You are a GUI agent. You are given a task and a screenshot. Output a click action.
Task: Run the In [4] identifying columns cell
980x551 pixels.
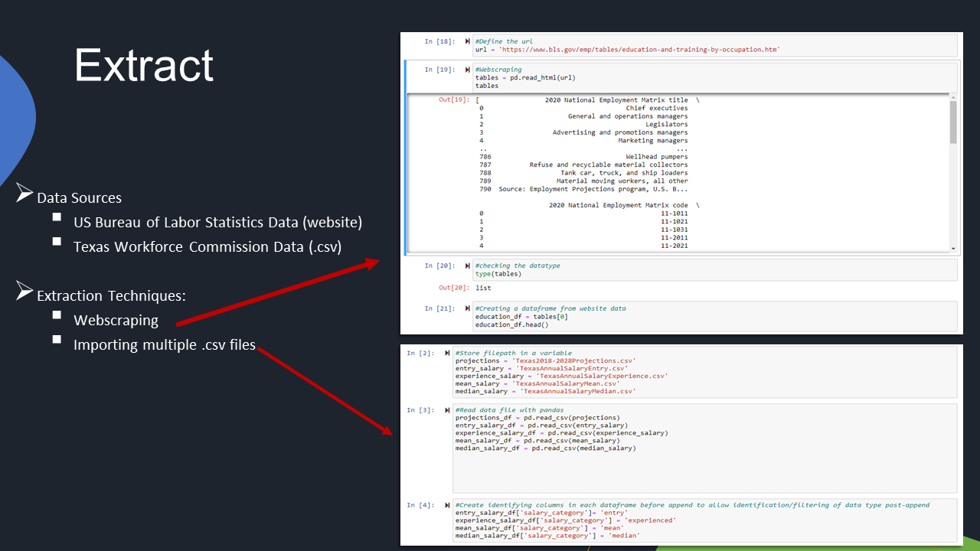pos(448,504)
